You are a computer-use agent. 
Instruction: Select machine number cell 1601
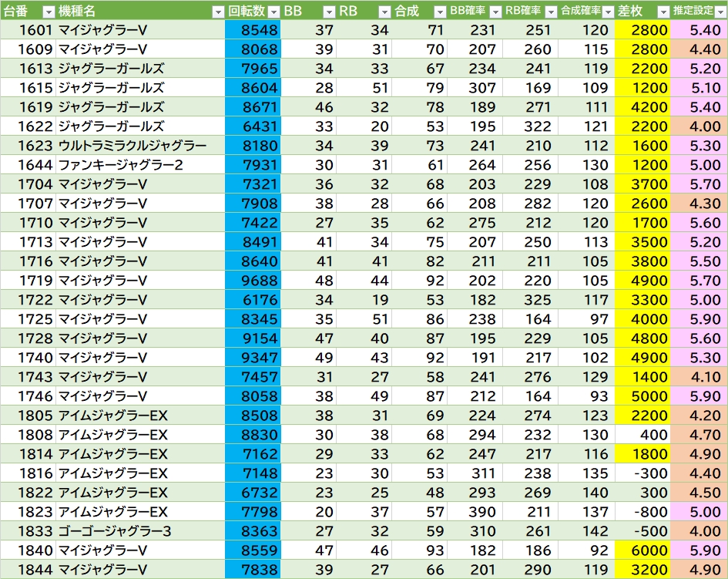point(28,30)
